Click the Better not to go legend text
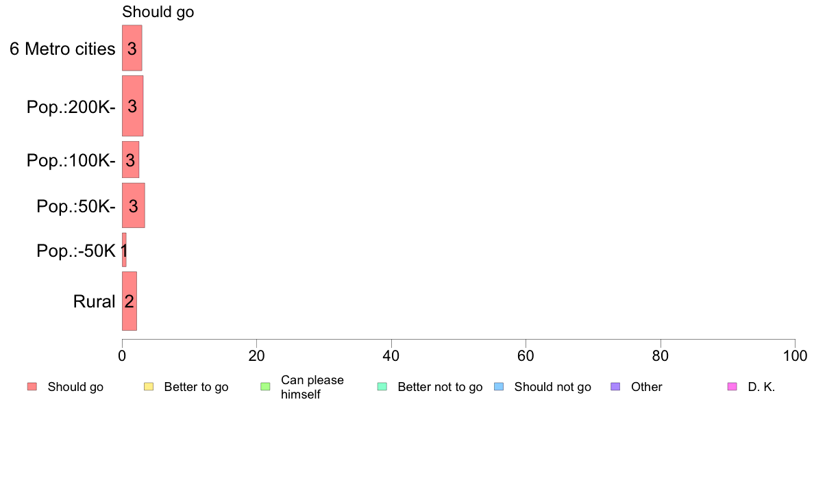This screenshot has width=814, height=504. click(440, 387)
